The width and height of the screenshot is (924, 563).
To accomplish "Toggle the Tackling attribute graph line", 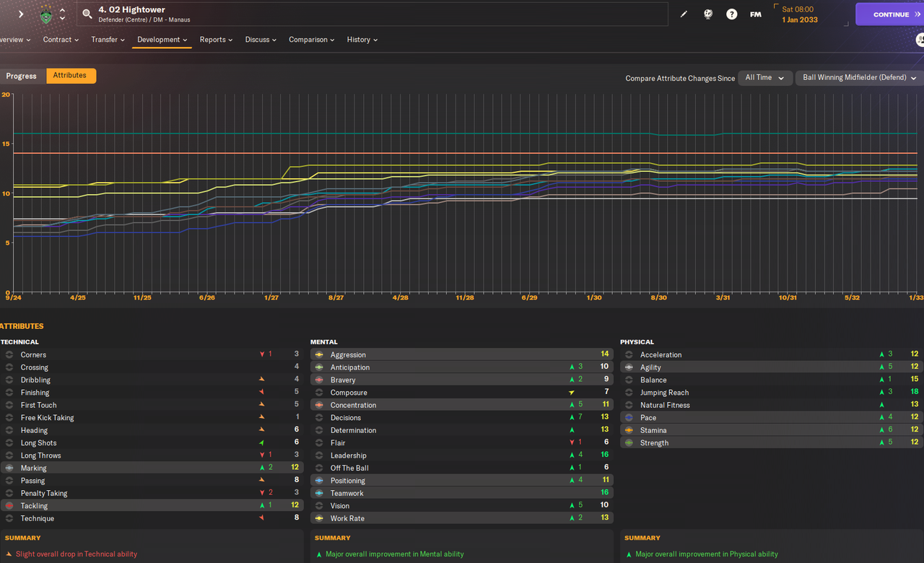I will pos(9,506).
